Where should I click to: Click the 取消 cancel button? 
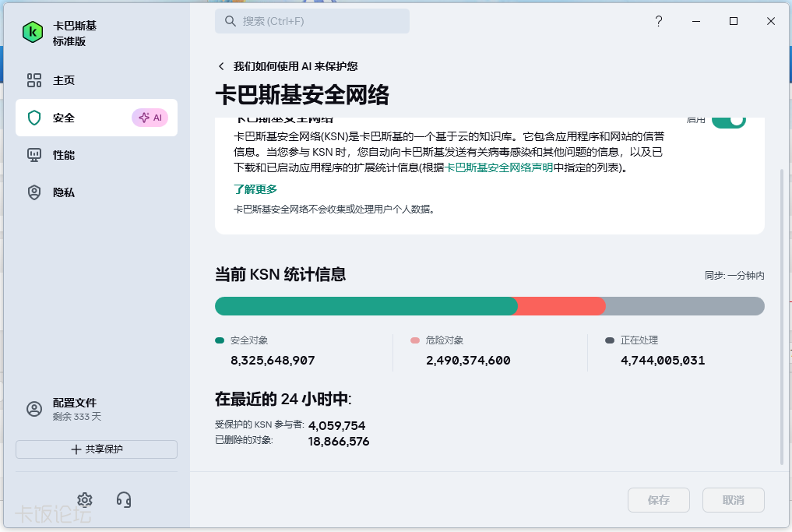[x=733, y=500]
